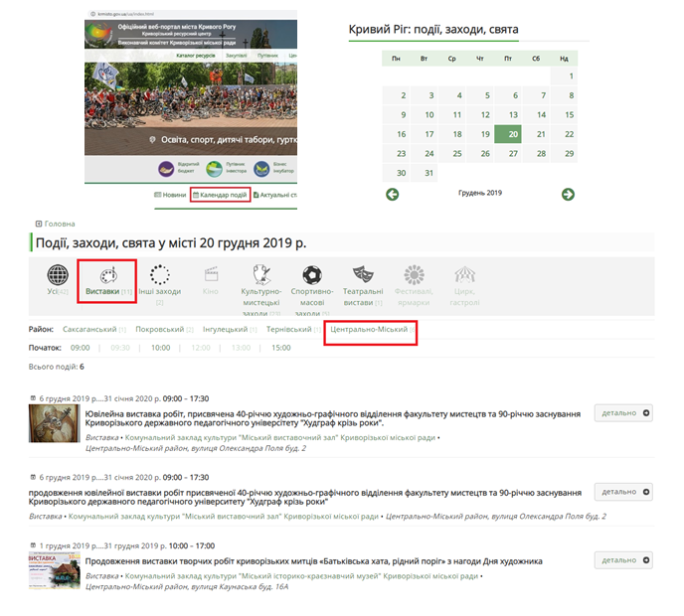
Task: Choose the theatre masks Театральні вистави icon
Action: [363, 274]
